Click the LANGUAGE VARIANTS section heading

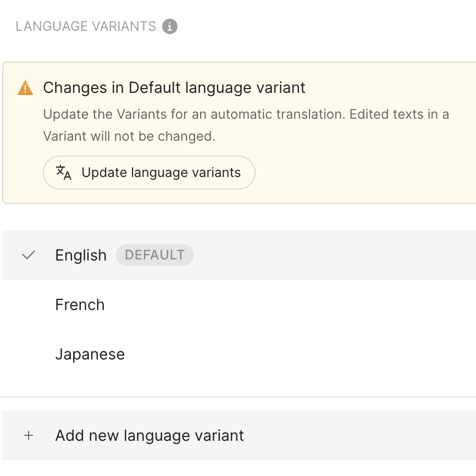tap(86, 26)
